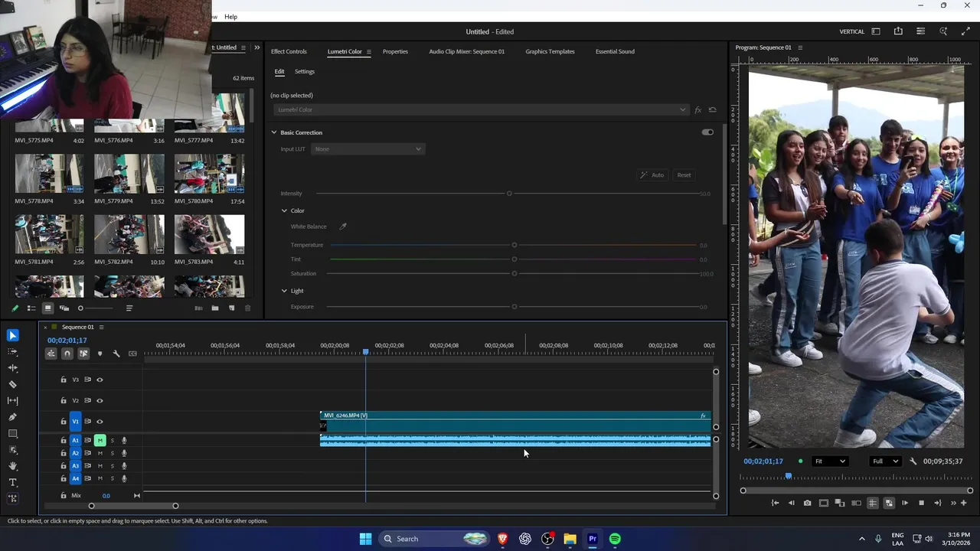Open the Quick Export icon in header
980x551 pixels.
pyautogui.click(x=898, y=31)
